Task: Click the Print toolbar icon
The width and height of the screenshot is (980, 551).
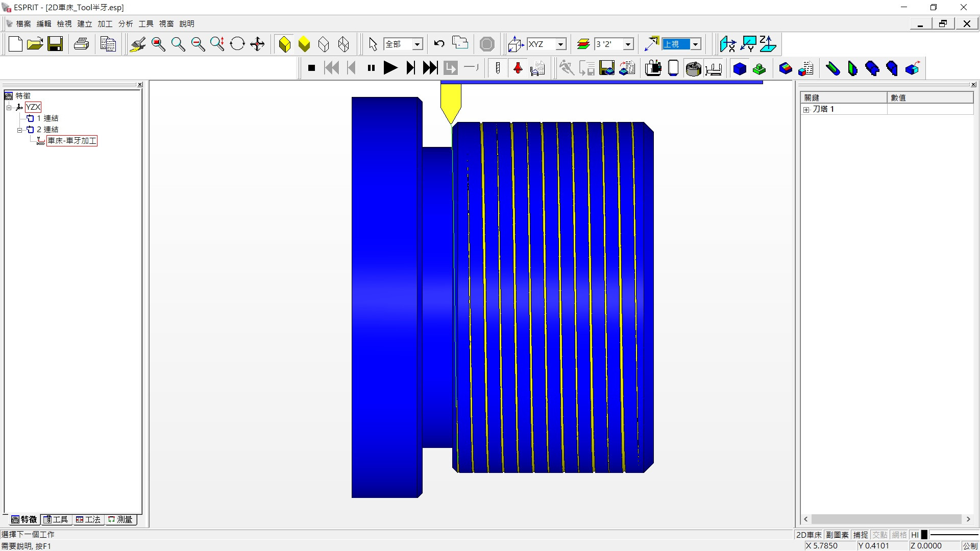Action: pyautogui.click(x=82, y=44)
